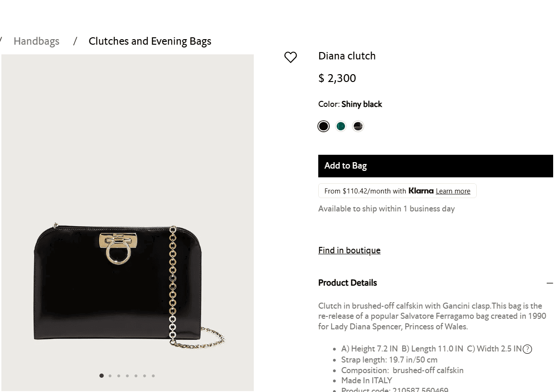Image resolution: width=555 pixels, height=392 pixels.
Task: Click the Product Details heading
Action: click(348, 283)
